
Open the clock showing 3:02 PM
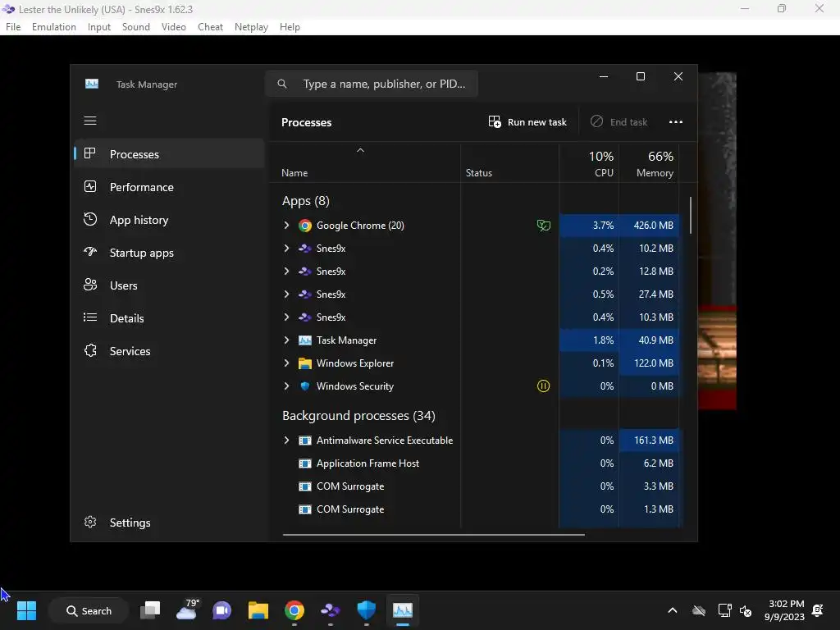784,610
